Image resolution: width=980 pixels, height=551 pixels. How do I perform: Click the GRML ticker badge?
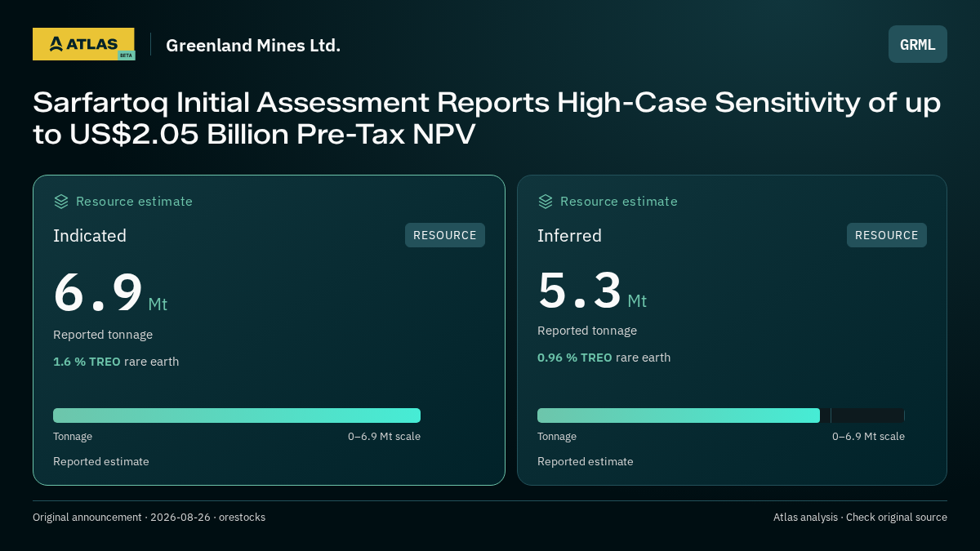(x=918, y=44)
